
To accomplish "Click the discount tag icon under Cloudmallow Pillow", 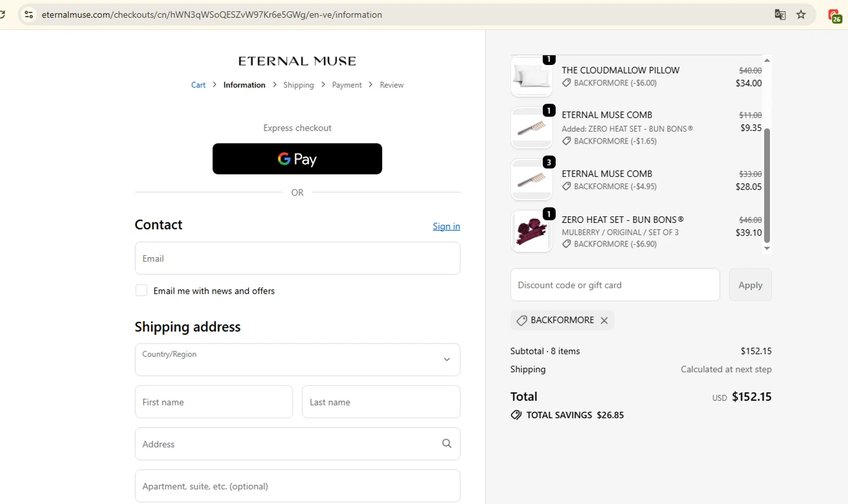I will coord(566,83).
